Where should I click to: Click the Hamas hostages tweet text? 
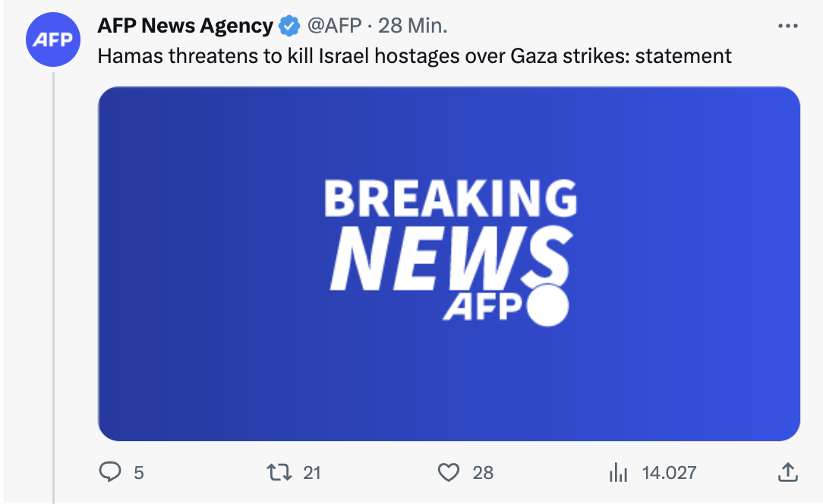coord(415,55)
